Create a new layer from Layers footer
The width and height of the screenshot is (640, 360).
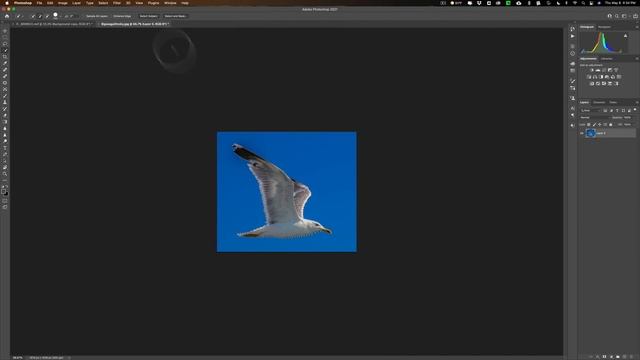point(624,357)
